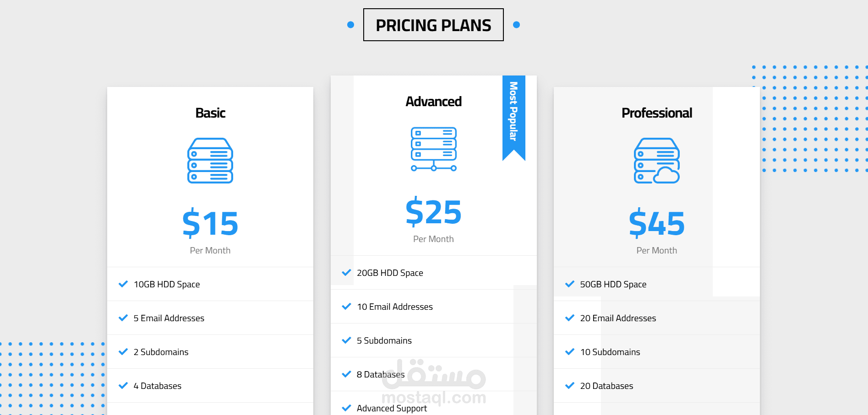This screenshot has width=868, height=415.
Task: Click the blue dot left of heading
Action: click(350, 25)
